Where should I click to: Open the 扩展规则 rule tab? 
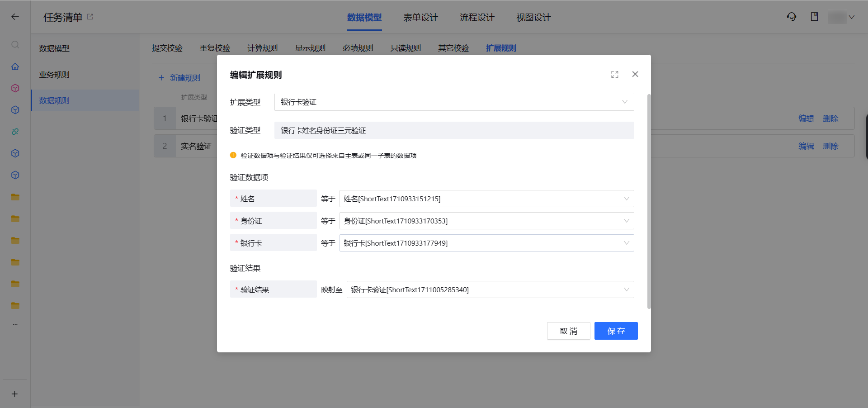[501, 48]
